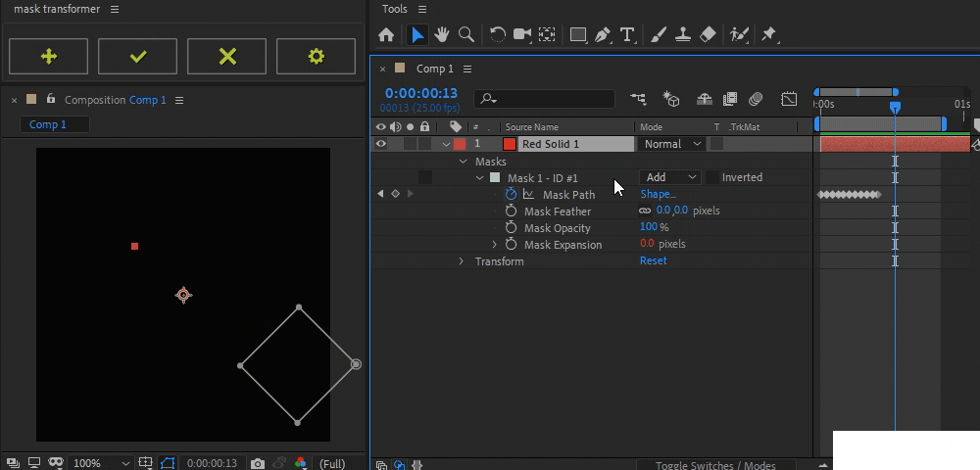Select the Selection arrow tool
Screen dimensions: 980x470
(x=416, y=34)
